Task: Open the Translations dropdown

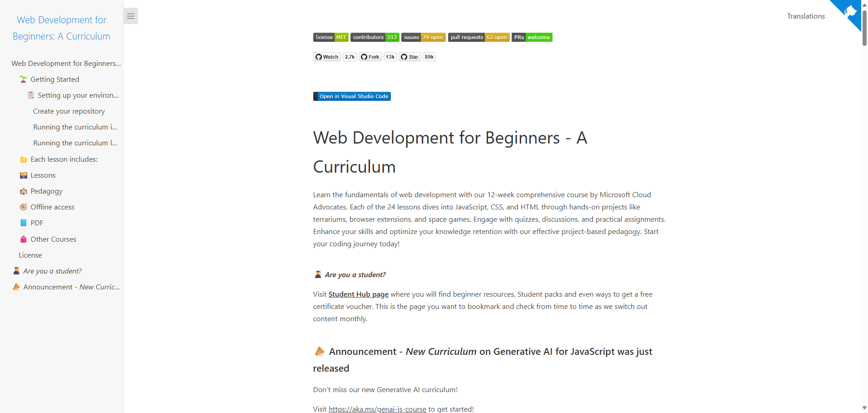Action: click(806, 16)
